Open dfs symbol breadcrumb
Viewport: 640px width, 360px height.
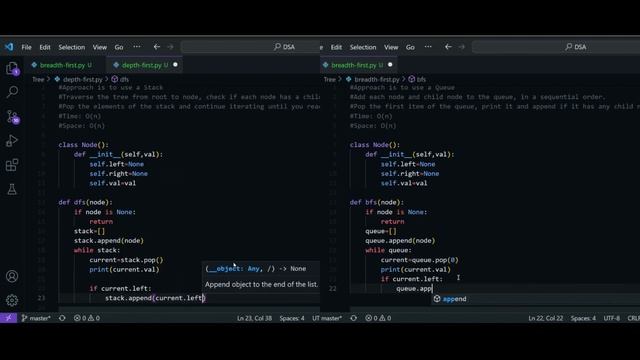(x=120, y=79)
